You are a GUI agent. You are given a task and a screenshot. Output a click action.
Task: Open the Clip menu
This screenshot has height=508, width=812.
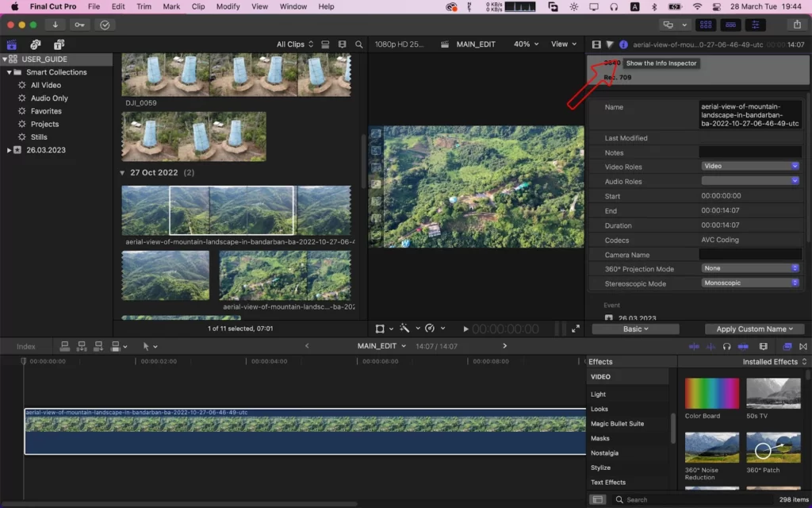(x=198, y=6)
